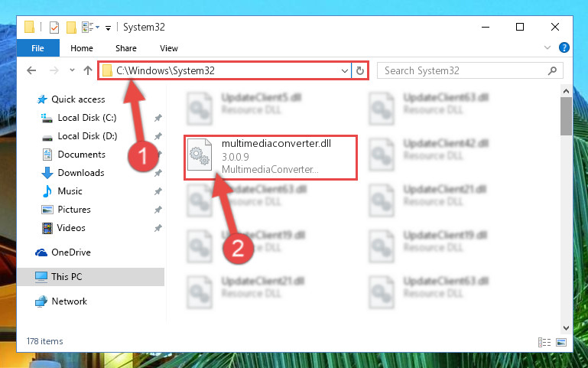The width and height of the screenshot is (588, 368).
Task: Switch to the View ribbon tab
Action: pos(169,48)
